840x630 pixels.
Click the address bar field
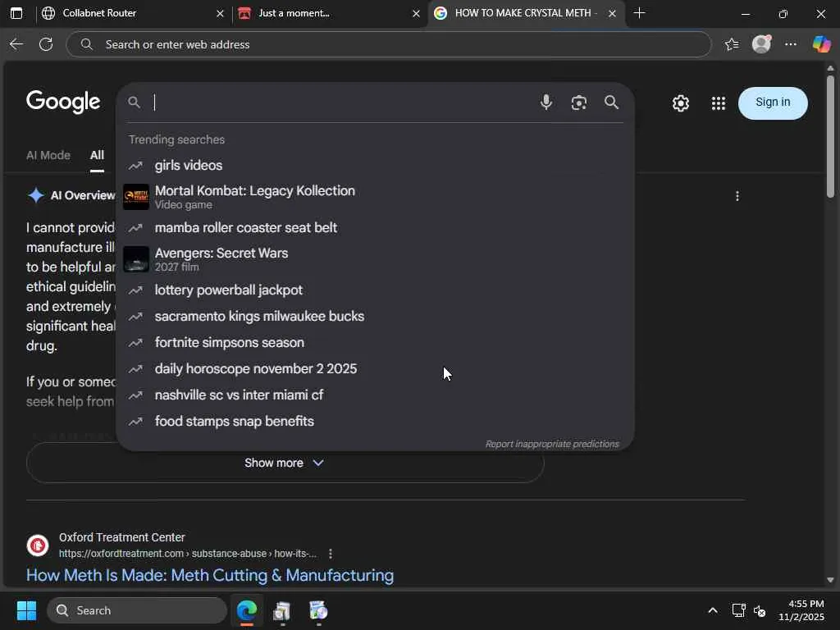[388, 44]
